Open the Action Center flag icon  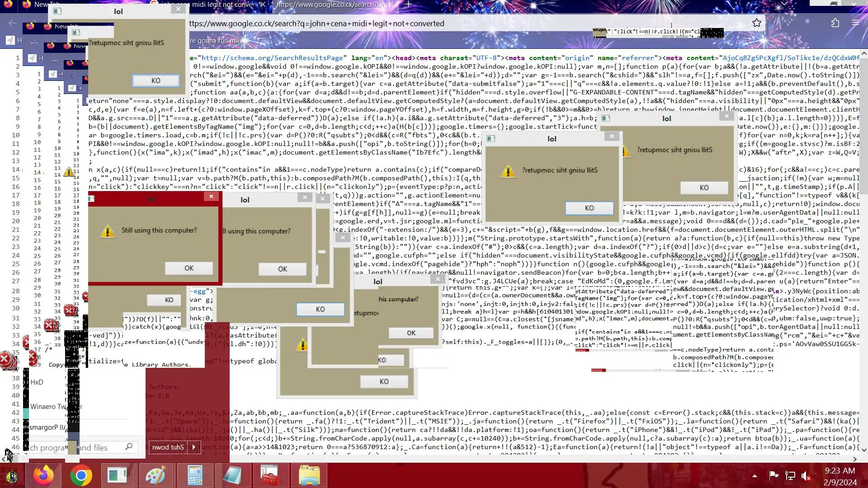(774, 475)
